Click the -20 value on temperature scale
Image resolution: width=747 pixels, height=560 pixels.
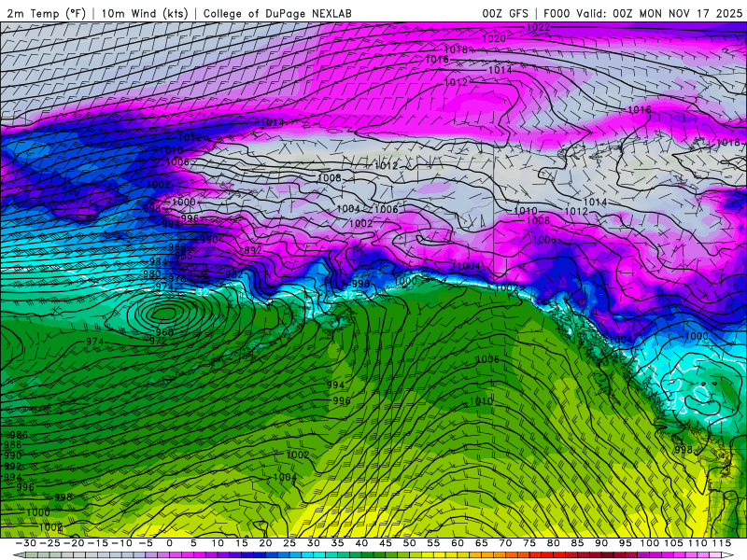click(74, 543)
